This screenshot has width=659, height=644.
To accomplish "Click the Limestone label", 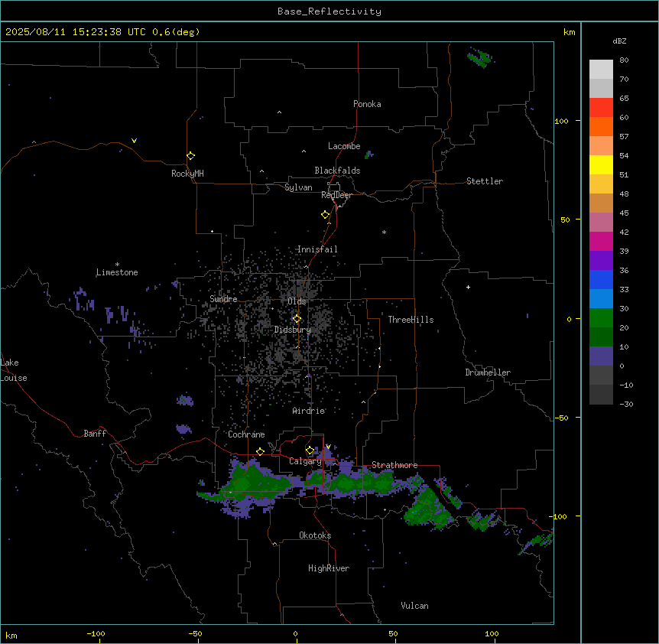I will coord(117,272).
